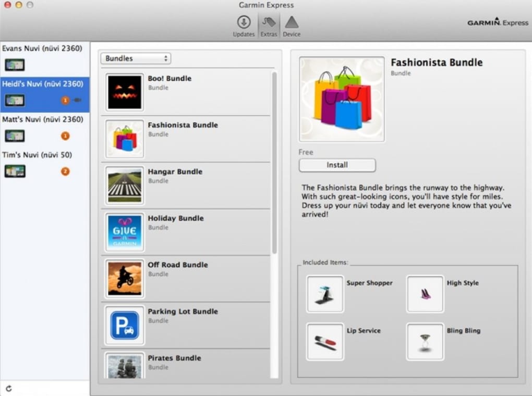Select Matt's Nuvi device thumbnail
This screenshot has width=532, height=396.
(x=15, y=136)
